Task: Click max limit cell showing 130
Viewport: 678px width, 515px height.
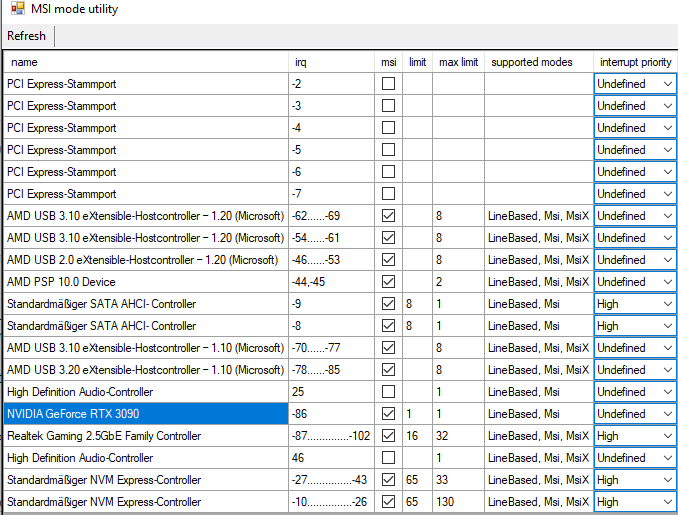Action: (x=458, y=502)
